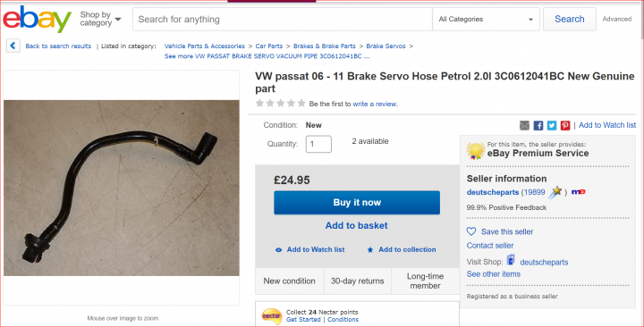The height and width of the screenshot is (327, 644).
Task: Click the brake servo hose product image
Action: pos(122,188)
